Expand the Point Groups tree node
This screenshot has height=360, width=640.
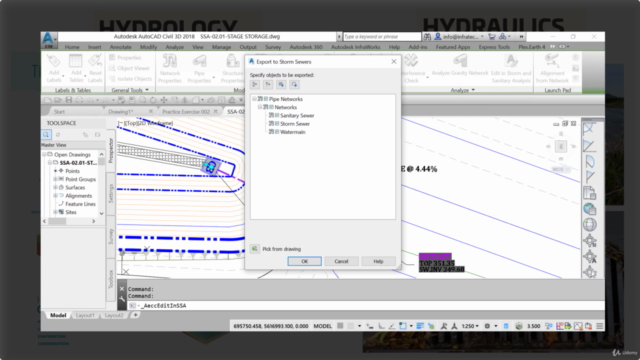(x=55, y=179)
